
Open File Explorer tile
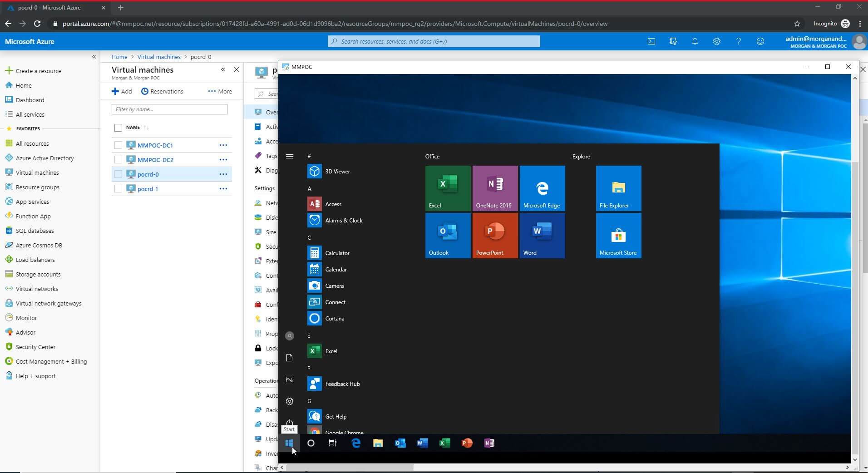click(618, 188)
